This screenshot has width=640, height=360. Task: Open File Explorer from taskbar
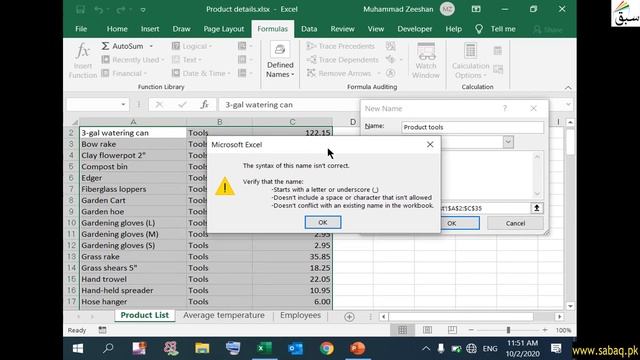tap(202, 349)
